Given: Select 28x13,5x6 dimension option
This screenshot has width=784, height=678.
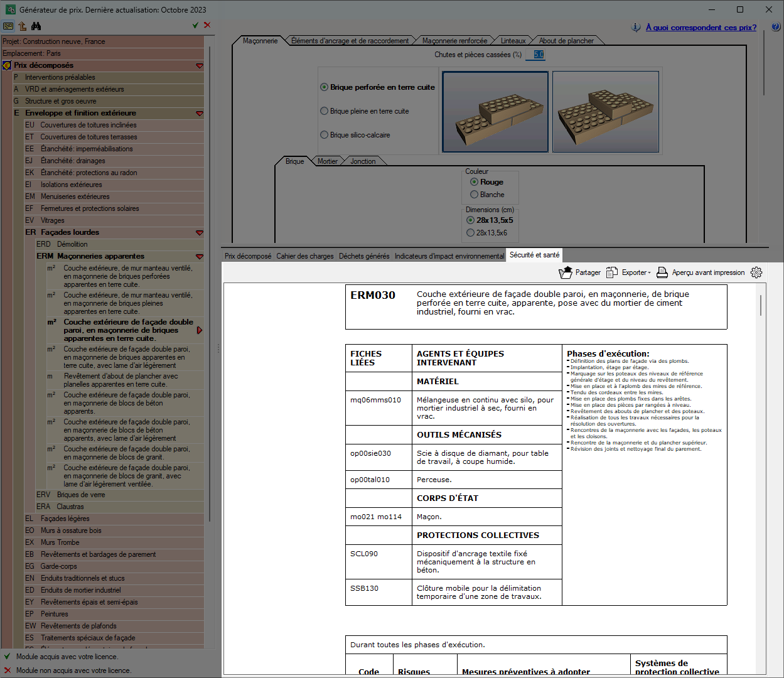Looking at the screenshot, I should [x=486, y=233].
